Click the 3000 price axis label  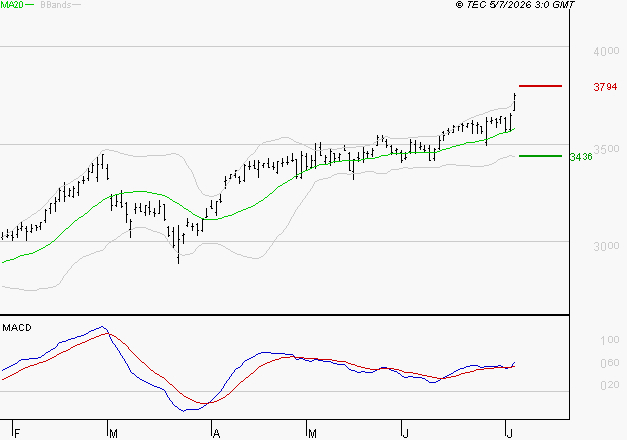(x=606, y=246)
